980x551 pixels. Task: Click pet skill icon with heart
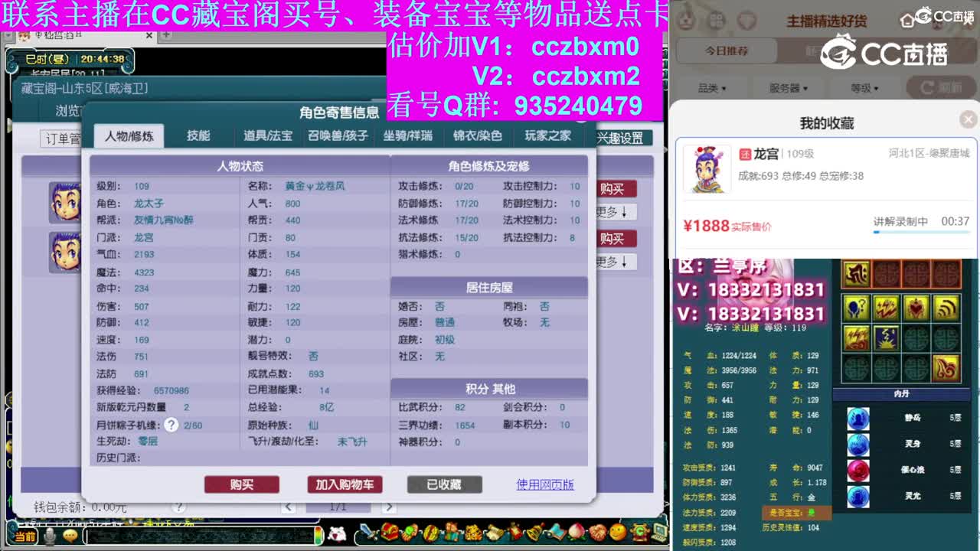tap(916, 308)
